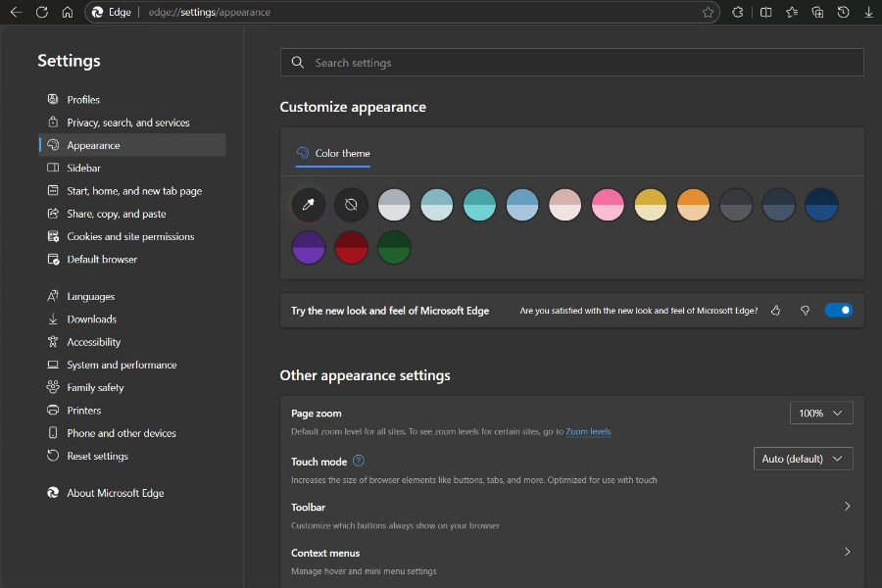Click the Profiles icon in sidebar

coord(53,99)
